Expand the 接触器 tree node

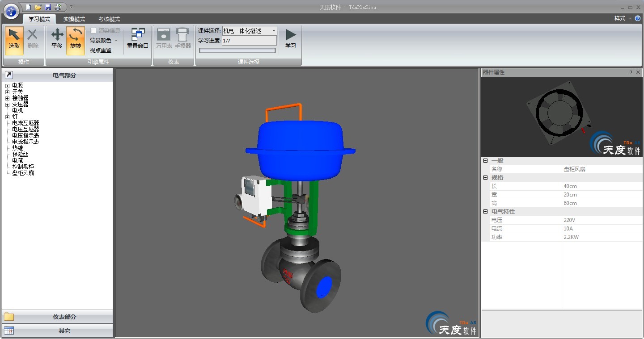click(7, 98)
